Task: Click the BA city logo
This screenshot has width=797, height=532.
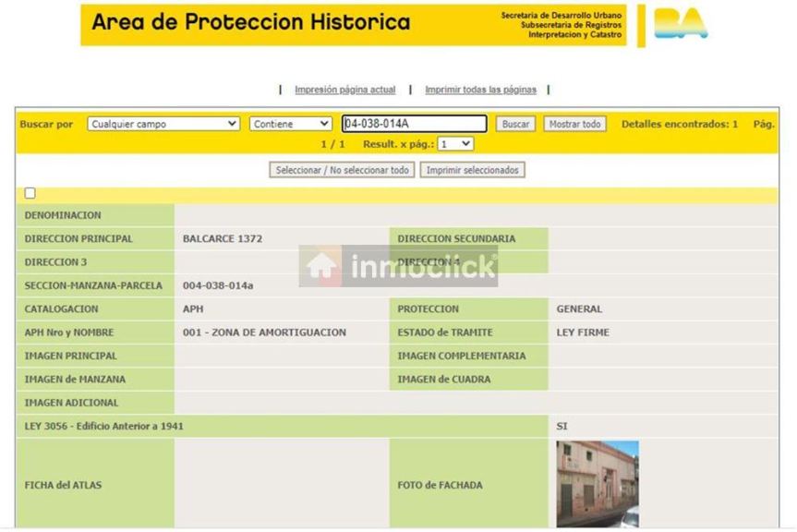Action: [680, 24]
